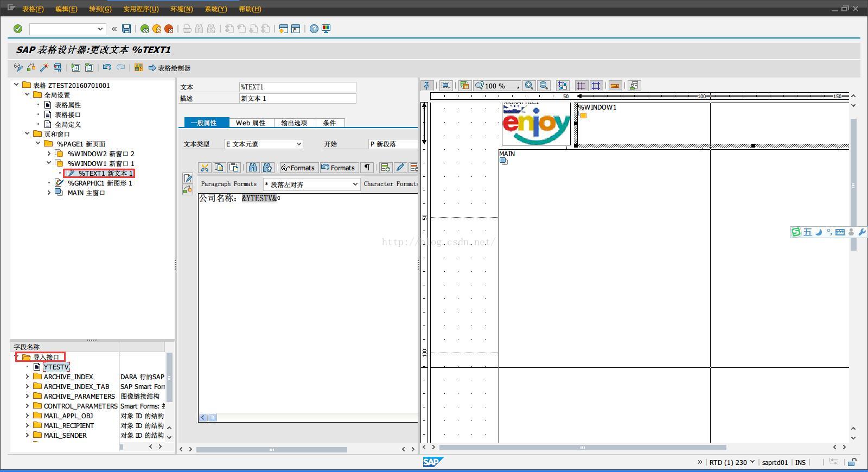The image size is (868, 472).
Task: Click the green Enter checkmark icon
Action: click(18, 29)
